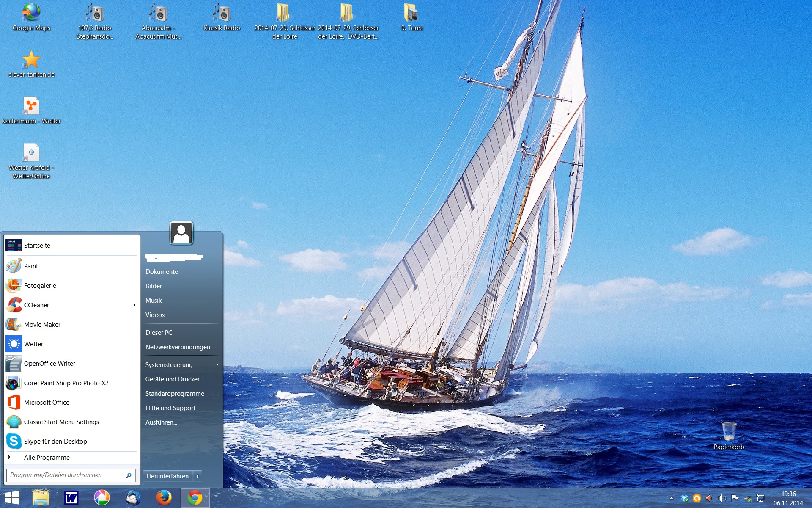Screen dimensions: 812x508
Task: Open Thunderbird mail taskbar icon
Action: [x=133, y=498]
